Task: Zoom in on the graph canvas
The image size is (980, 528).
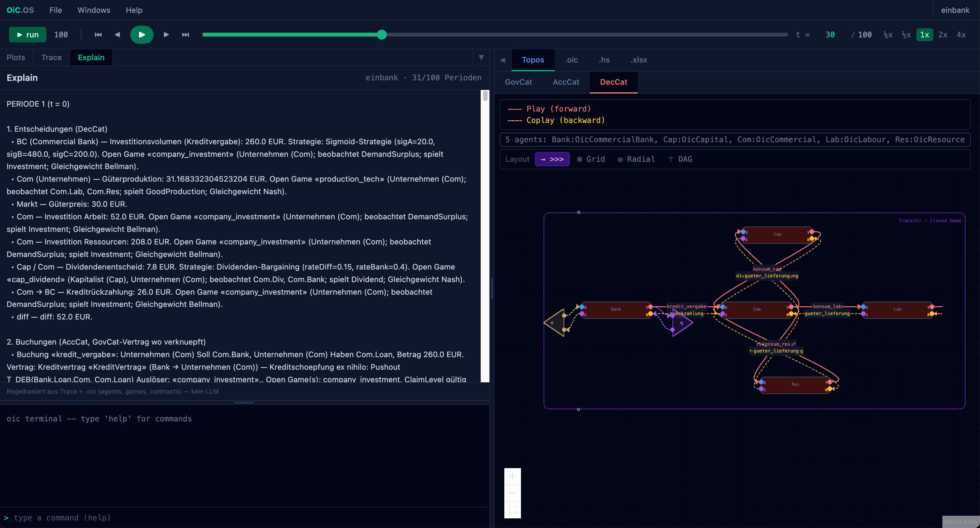Action: pyautogui.click(x=512, y=477)
